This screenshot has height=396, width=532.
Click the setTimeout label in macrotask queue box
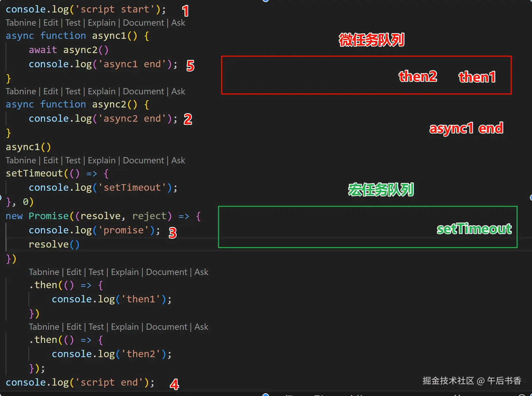[474, 229]
